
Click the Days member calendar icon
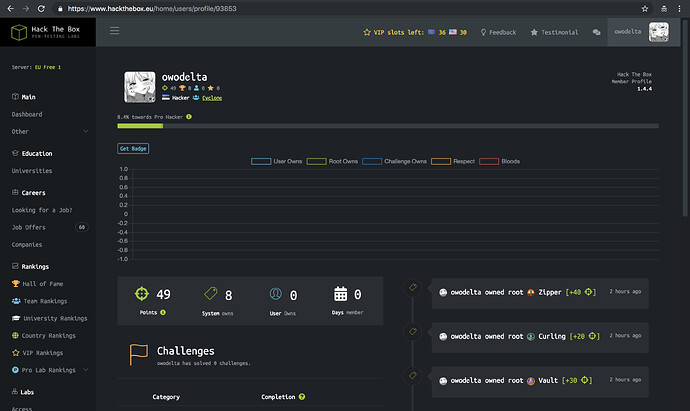pos(341,294)
